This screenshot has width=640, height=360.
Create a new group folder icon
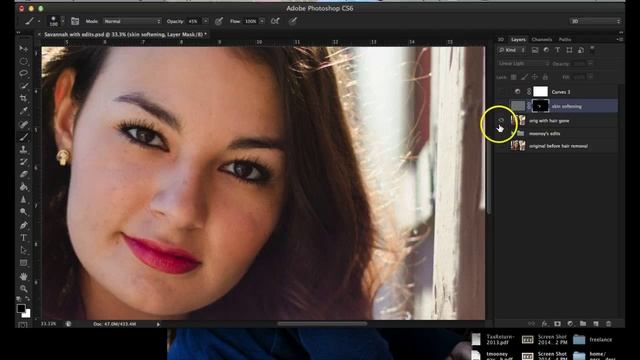coord(583,324)
